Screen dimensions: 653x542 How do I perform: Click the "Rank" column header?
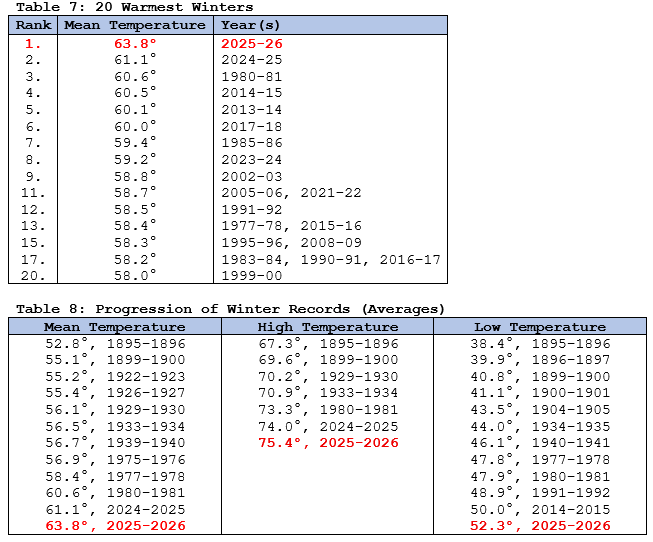[32, 26]
